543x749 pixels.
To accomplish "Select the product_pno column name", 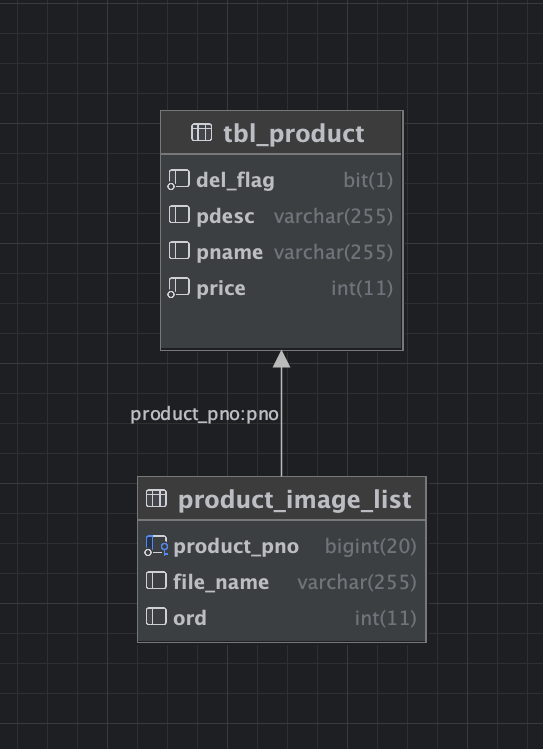I will [x=236, y=547].
